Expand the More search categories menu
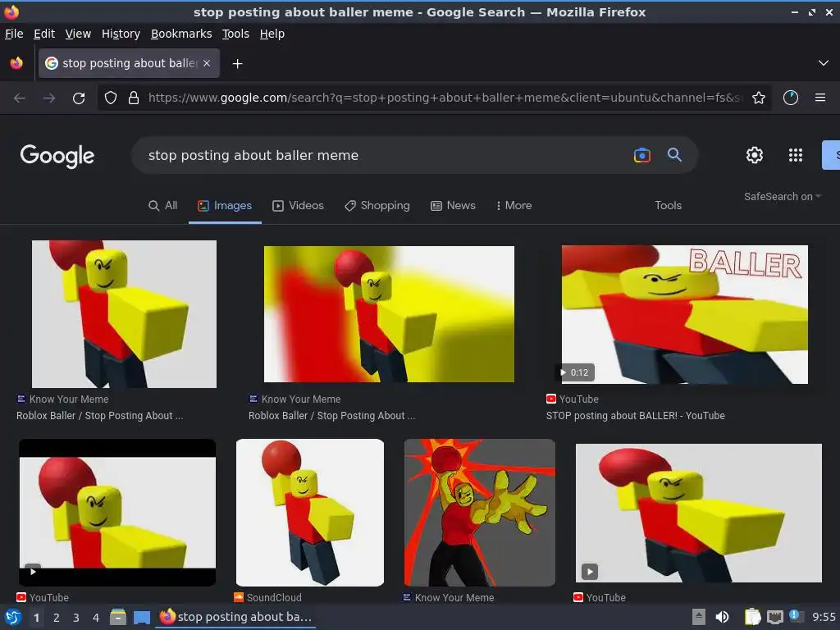This screenshot has height=630, width=840. 514,206
